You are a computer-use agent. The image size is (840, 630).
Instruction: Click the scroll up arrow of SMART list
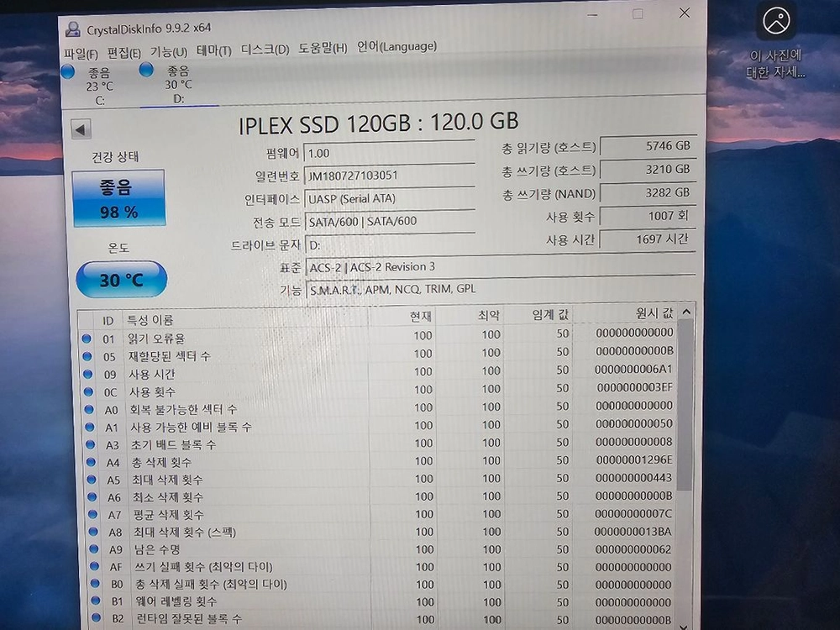pos(686,312)
